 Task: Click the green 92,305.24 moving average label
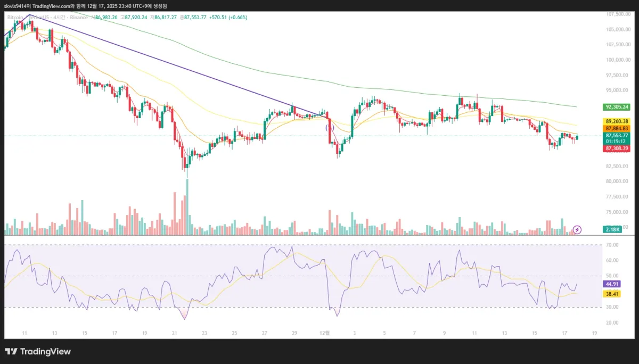617,107
